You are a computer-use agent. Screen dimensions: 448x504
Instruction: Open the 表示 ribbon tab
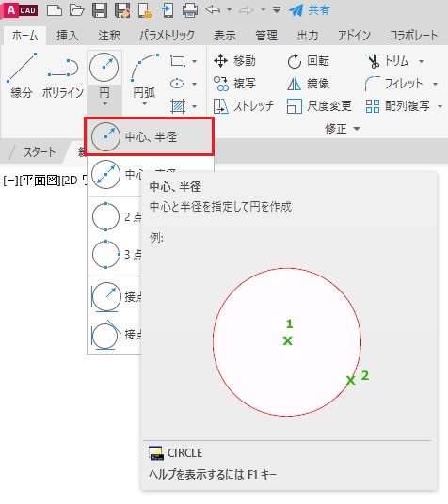pyautogui.click(x=225, y=36)
